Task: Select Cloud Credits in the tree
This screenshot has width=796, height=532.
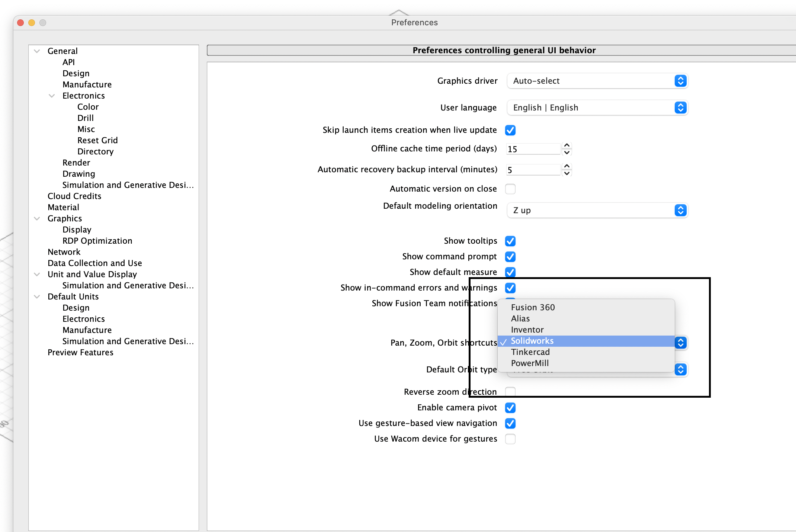Action: coord(74,196)
